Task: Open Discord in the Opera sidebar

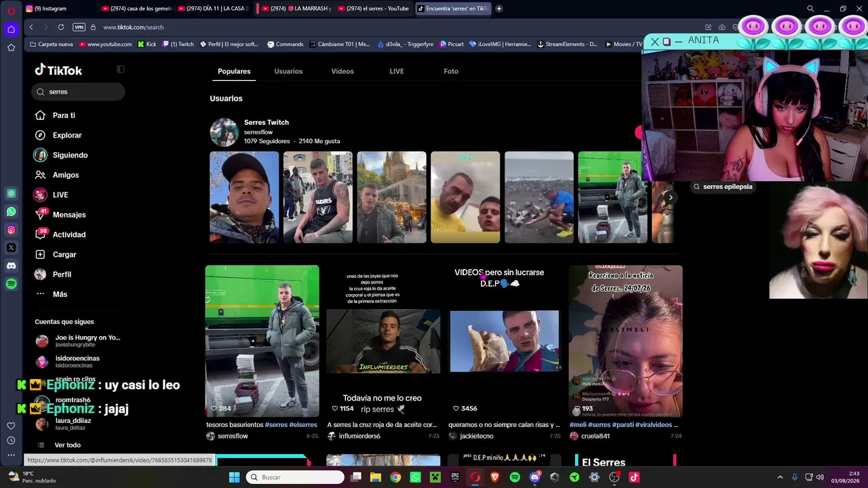Action: pyautogui.click(x=11, y=266)
